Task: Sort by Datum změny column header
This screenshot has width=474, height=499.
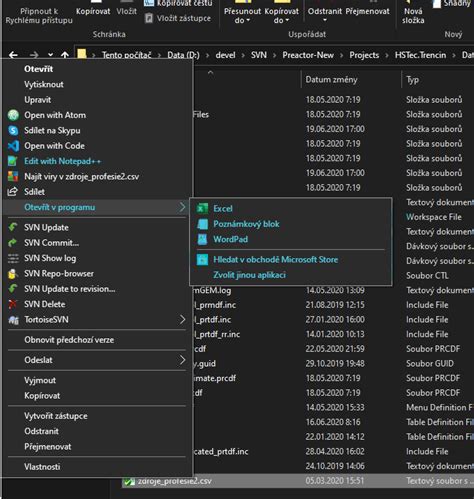Action: click(x=331, y=79)
